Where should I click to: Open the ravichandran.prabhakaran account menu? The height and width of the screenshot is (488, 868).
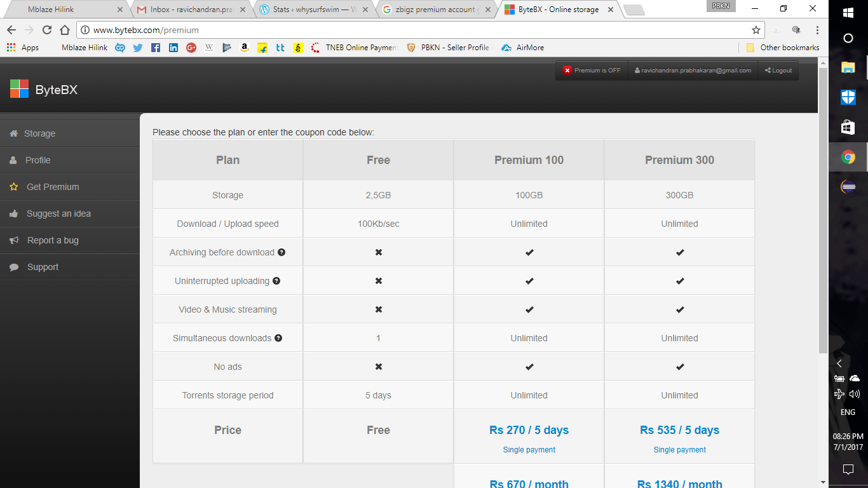pos(693,70)
